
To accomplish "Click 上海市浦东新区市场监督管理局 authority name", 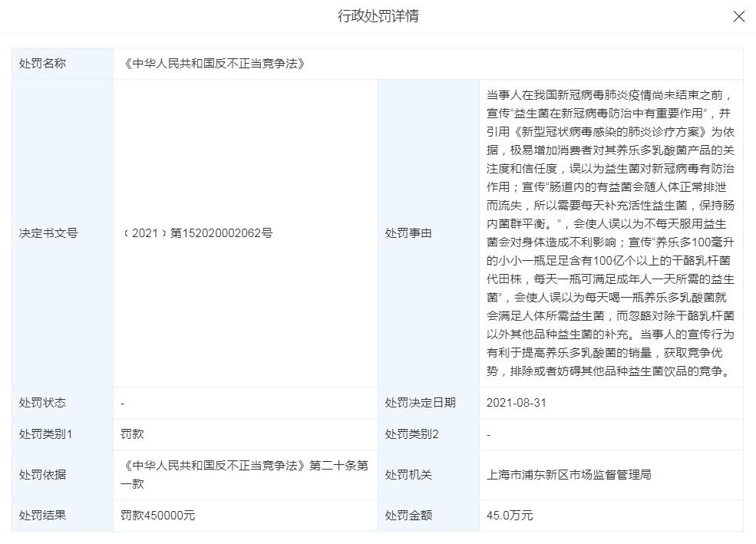I will point(569,475).
